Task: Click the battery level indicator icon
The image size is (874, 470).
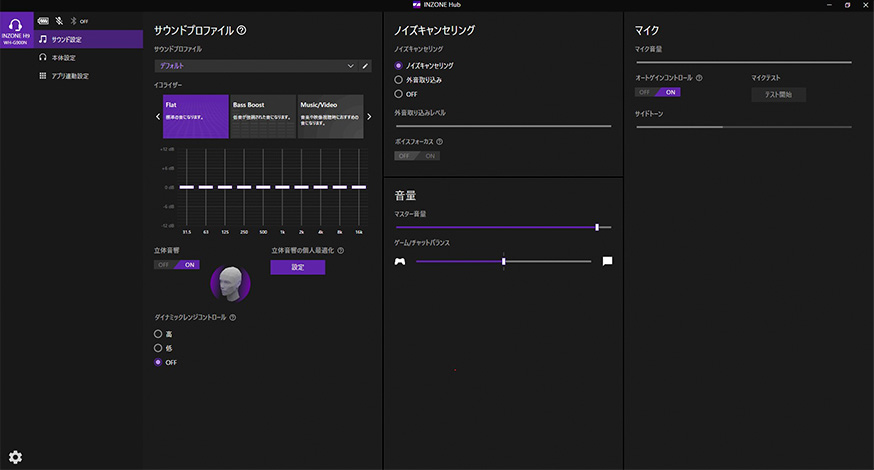Action: click(42, 20)
